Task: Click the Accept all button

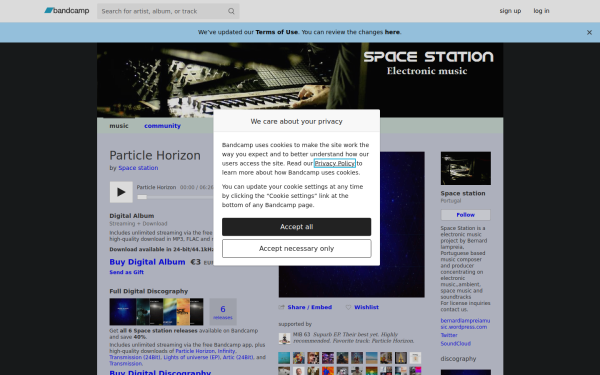Action: (297, 227)
